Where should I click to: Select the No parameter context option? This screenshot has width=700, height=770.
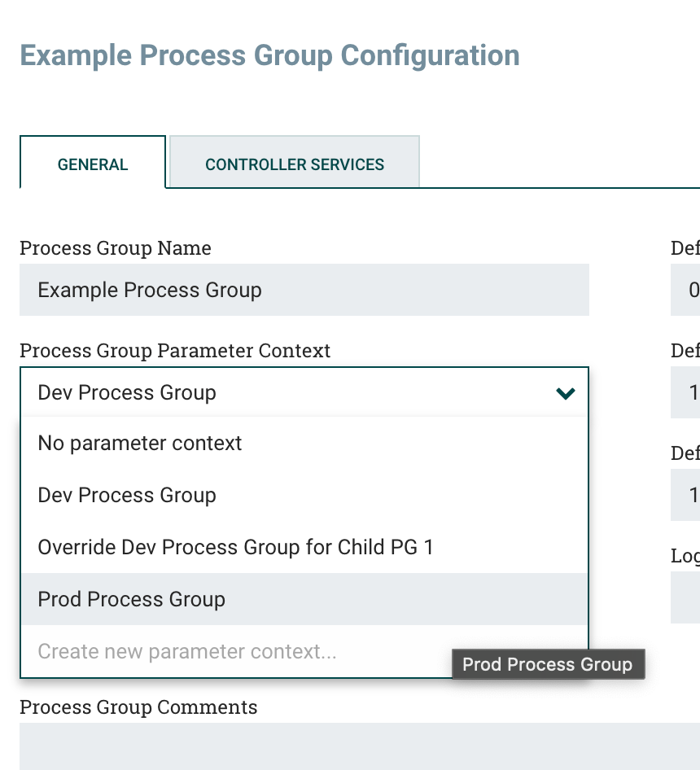point(140,444)
